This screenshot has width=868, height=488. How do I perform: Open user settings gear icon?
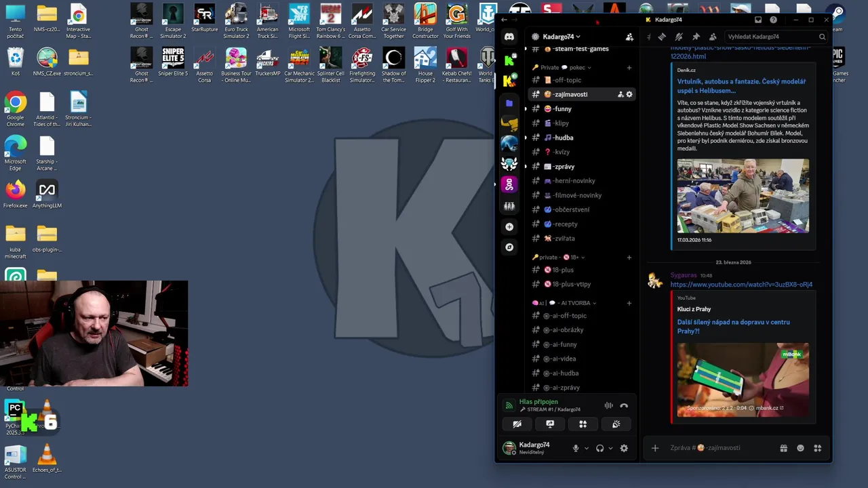tap(624, 448)
